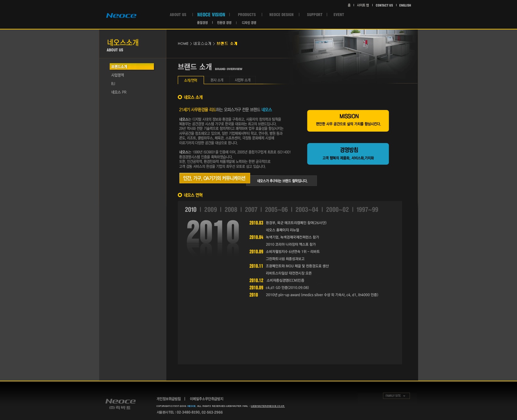Image resolution: width=517 pixels, height=420 pixels.
Task: Open the NEOCE DESIGN menu
Action: click(x=281, y=15)
